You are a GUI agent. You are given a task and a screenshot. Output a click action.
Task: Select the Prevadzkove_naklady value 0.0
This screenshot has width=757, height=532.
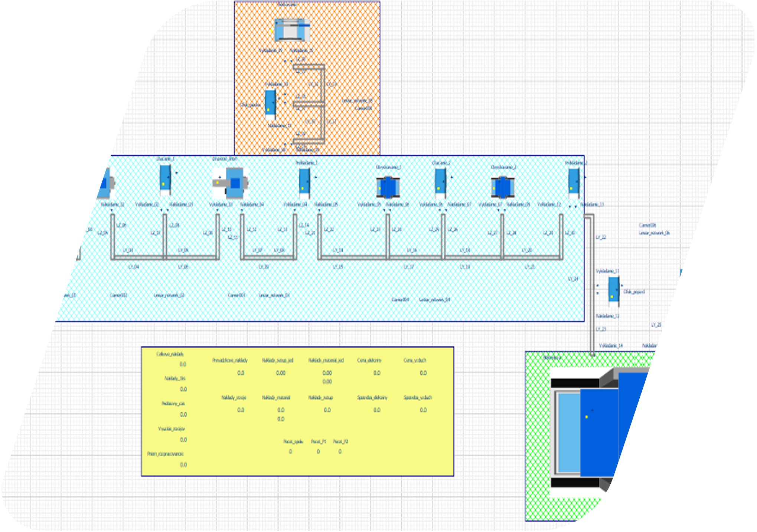click(241, 373)
